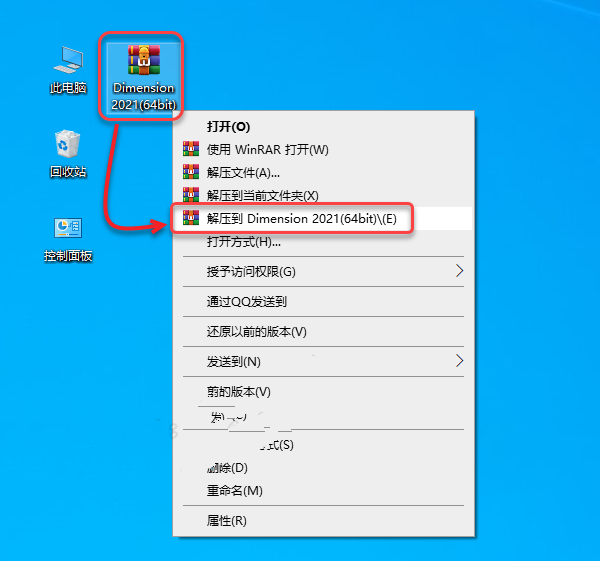600x561 pixels.
Task: Choose 还原以前的版本(V)
Action: [324, 331]
